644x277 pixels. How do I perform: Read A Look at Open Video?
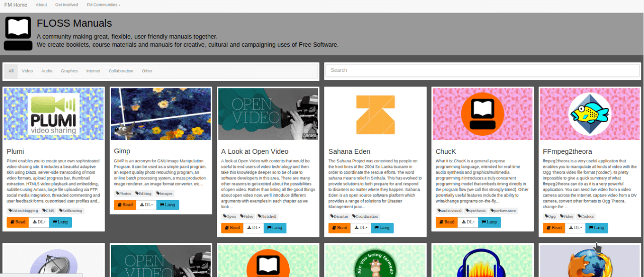232,228
